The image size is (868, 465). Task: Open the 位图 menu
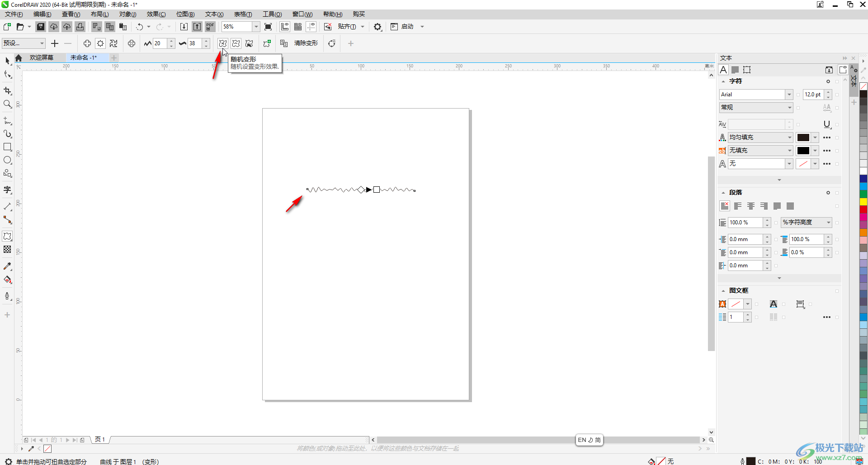[185, 14]
